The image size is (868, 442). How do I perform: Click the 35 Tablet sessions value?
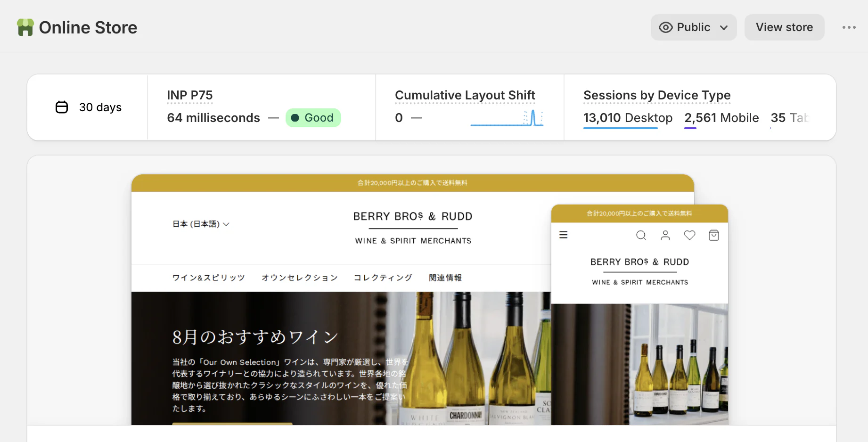(x=790, y=118)
